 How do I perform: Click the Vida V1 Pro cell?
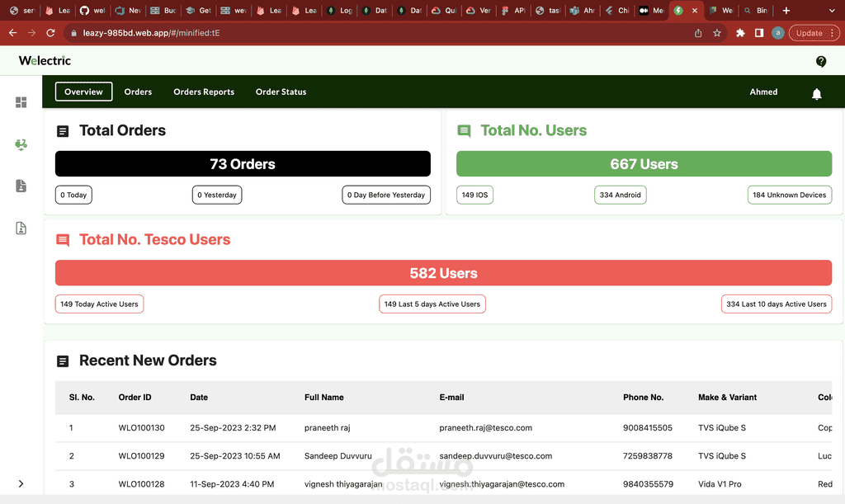[720, 484]
